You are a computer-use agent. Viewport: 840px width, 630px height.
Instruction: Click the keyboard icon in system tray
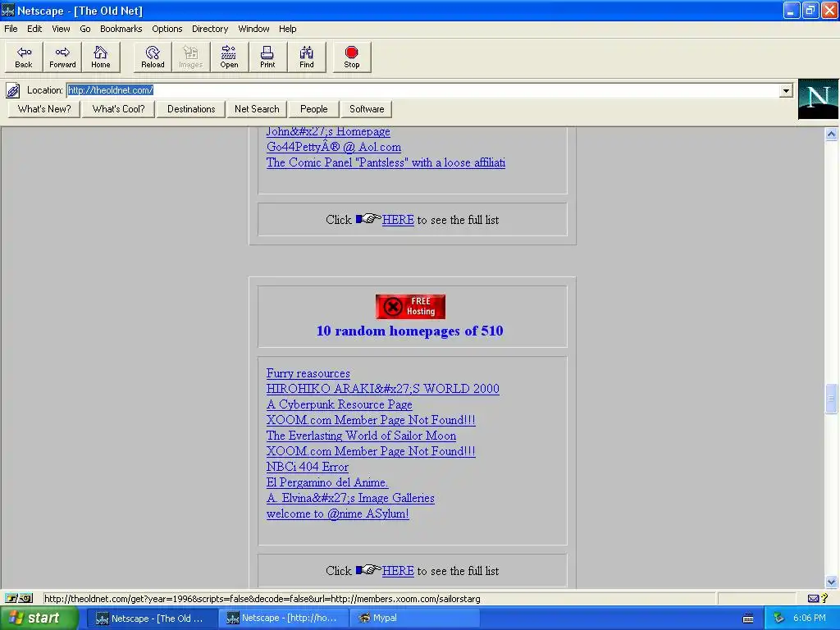point(748,619)
